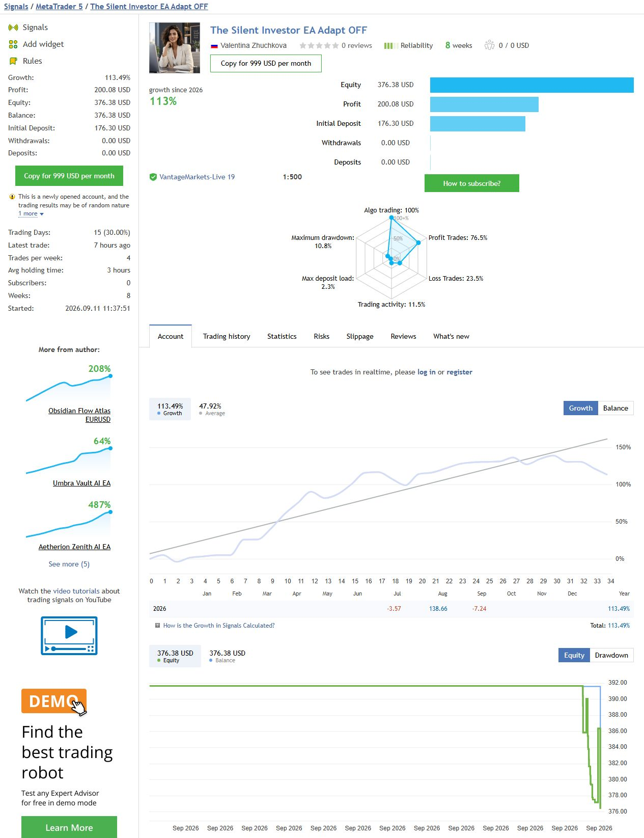Open the Trading history tab
This screenshot has height=838, width=644.
coord(227,337)
